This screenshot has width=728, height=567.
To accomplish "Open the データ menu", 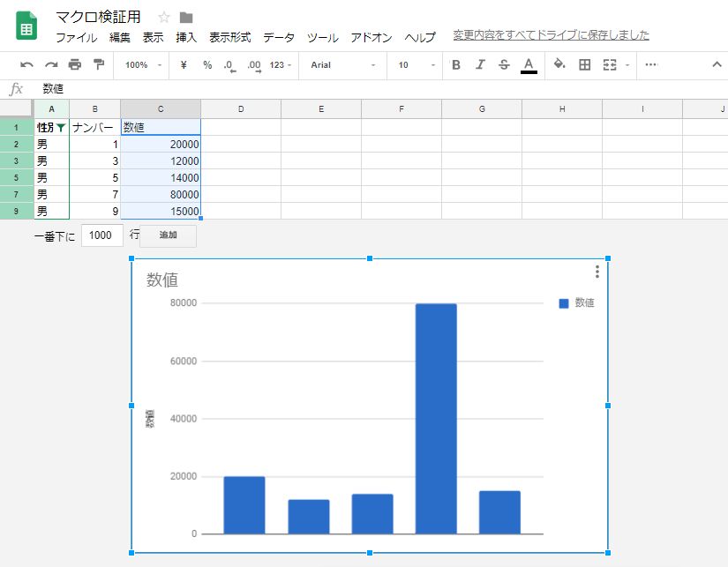I will (279, 37).
